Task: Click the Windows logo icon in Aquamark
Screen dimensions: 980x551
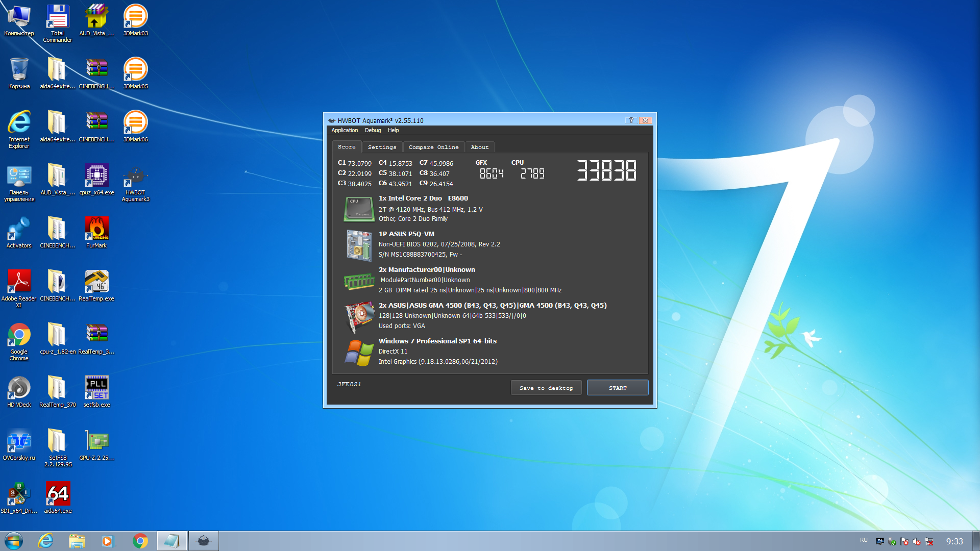Action: (359, 353)
